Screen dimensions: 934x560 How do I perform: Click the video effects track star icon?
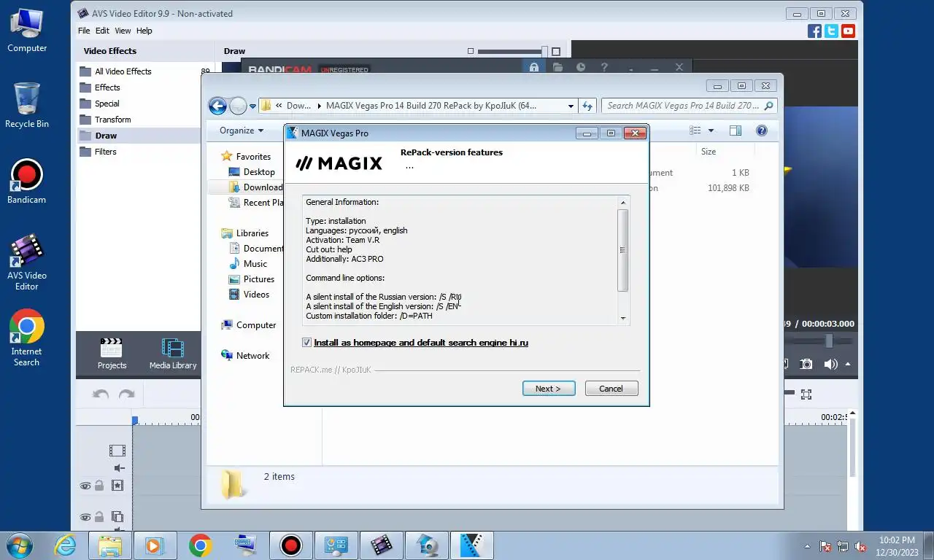pos(117,486)
